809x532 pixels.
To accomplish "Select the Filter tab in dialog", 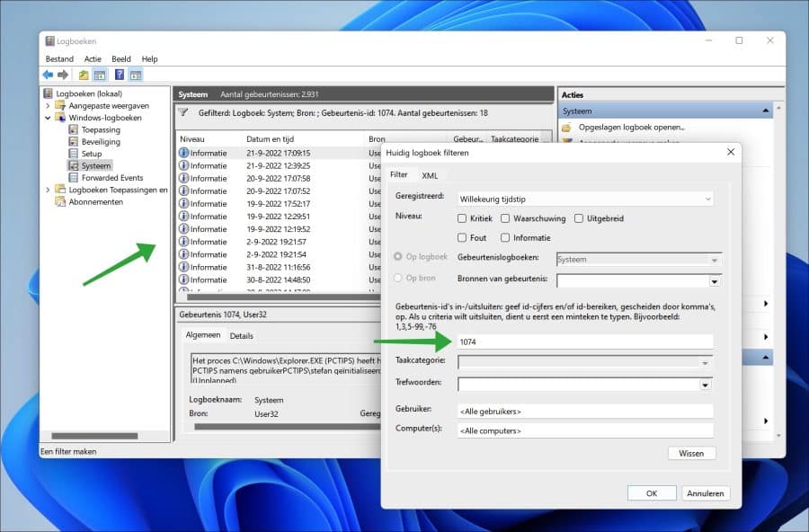I will 399,174.
